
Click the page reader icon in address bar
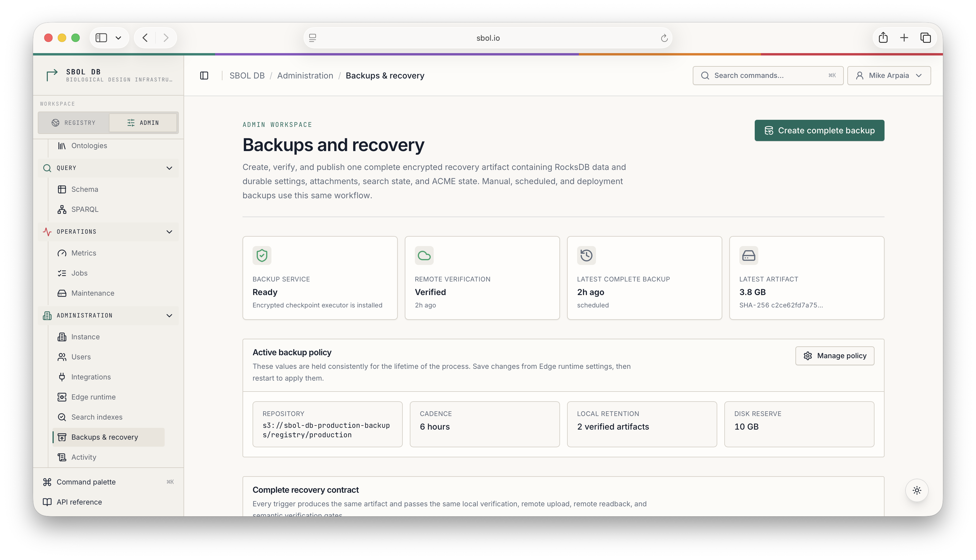coord(313,38)
